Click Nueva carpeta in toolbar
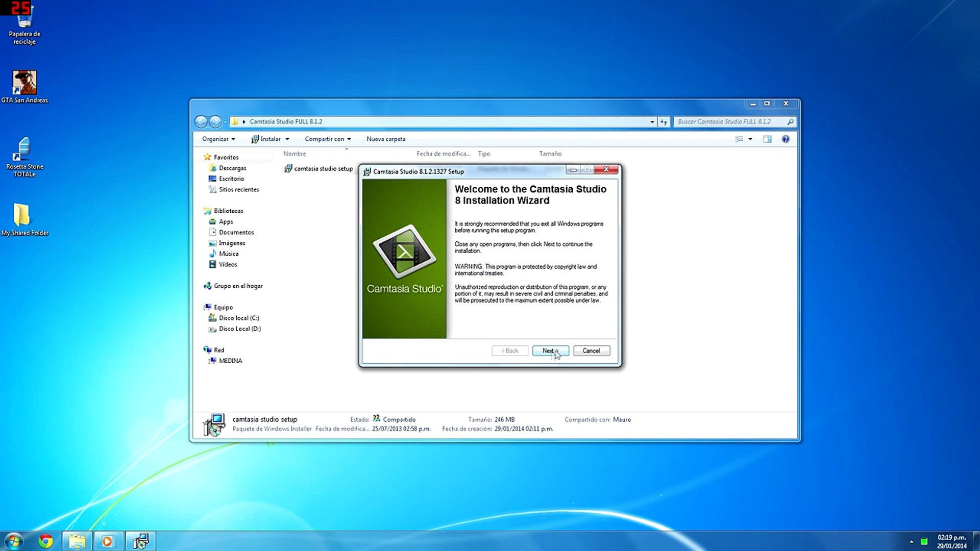This screenshot has width=980, height=551. pos(386,139)
